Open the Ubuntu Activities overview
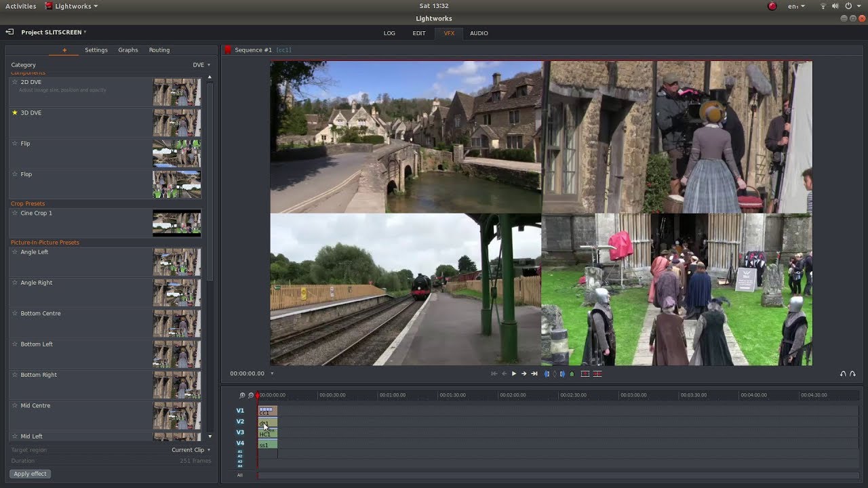Viewport: 868px width, 488px height. coord(21,6)
